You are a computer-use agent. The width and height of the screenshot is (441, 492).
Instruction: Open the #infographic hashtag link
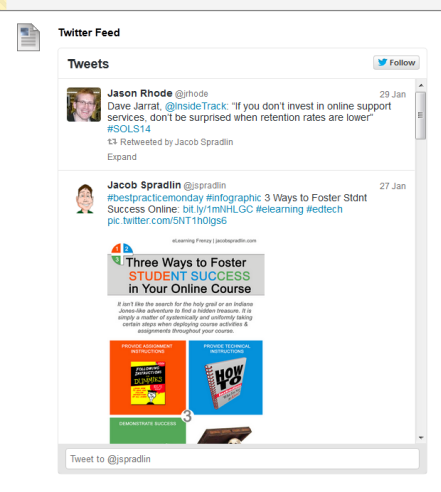tap(233, 198)
